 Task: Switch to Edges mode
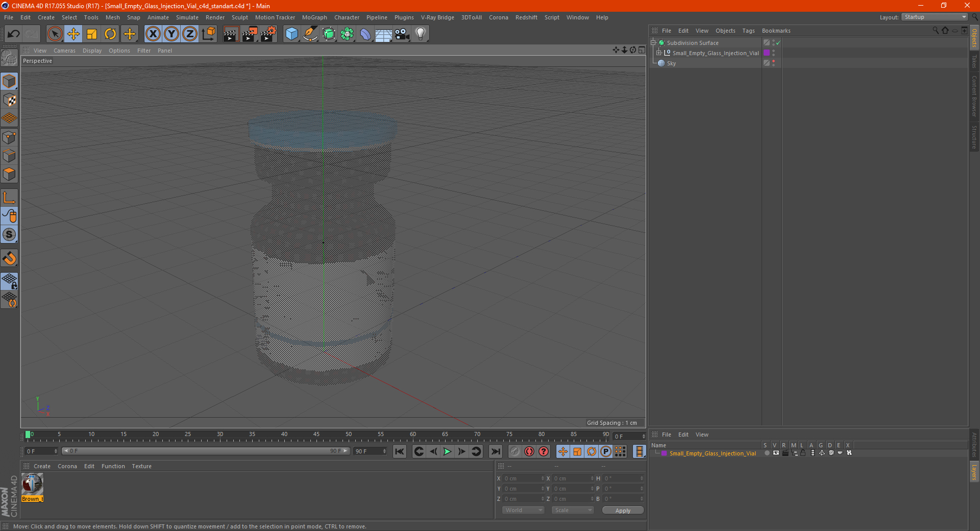[9, 156]
